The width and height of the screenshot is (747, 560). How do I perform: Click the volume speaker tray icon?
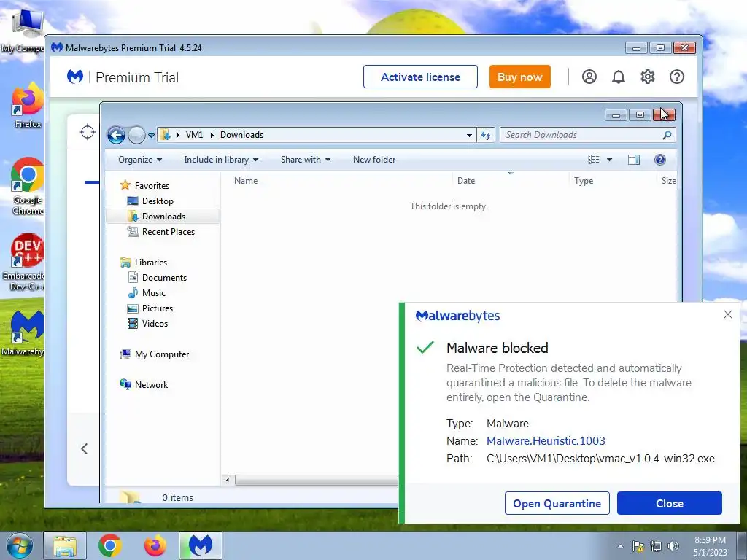point(673,546)
